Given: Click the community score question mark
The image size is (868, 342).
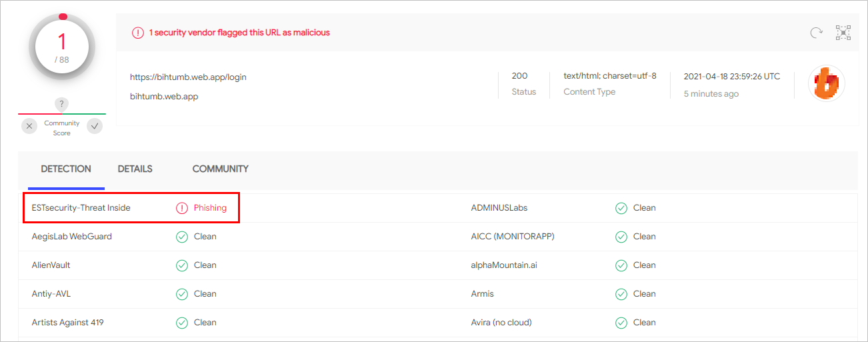Looking at the screenshot, I should [61, 104].
